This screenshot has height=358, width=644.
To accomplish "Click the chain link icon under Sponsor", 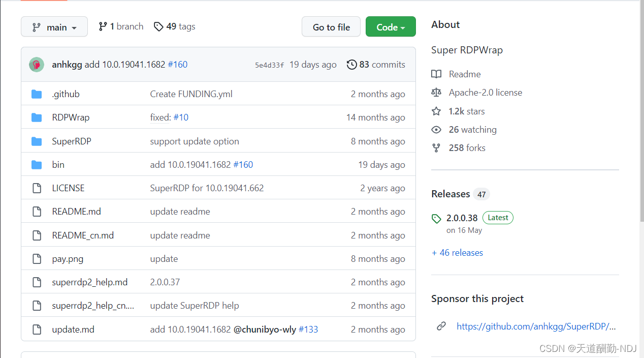I will coord(441,326).
